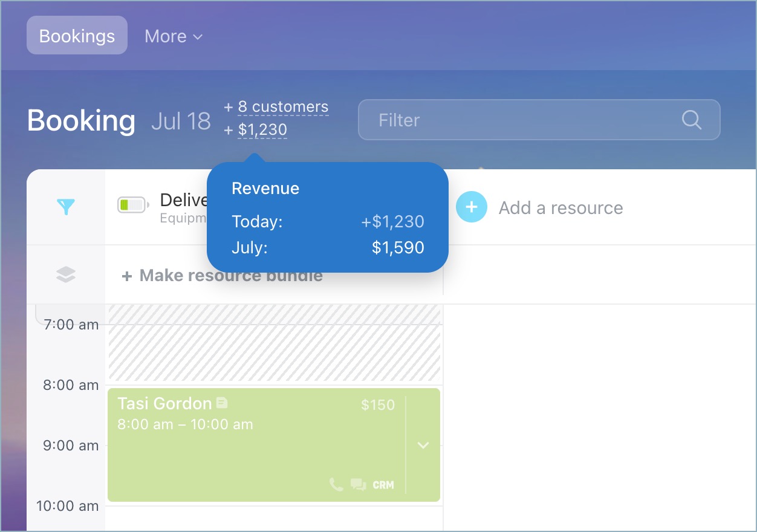The height and width of the screenshot is (532, 757).
Task: Click the note icon next to Tasi Gordon
Action: point(222,403)
